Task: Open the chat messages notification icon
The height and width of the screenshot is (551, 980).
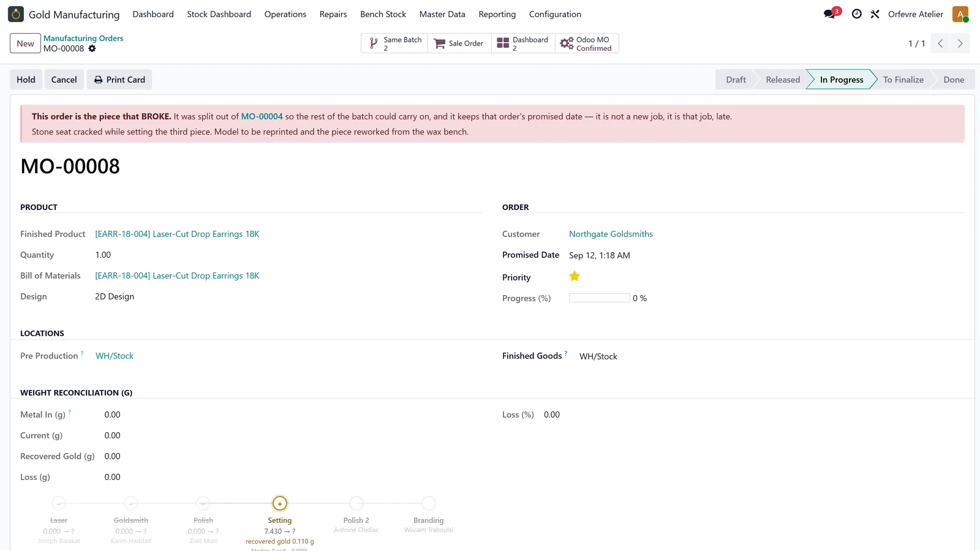Action: click(x=830, y=13)
